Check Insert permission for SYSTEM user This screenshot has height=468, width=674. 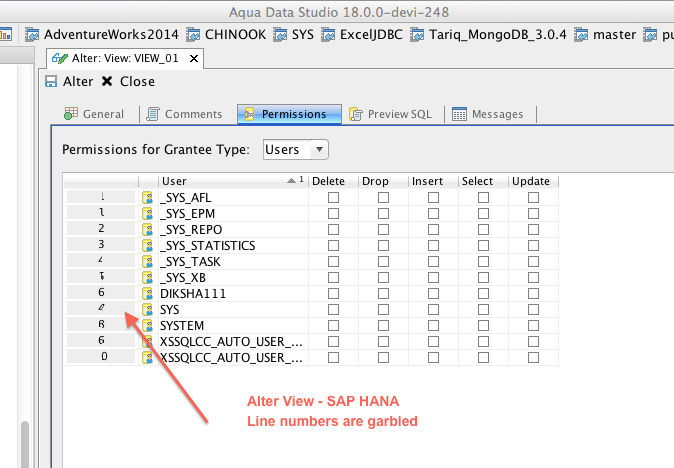[x=433, y=325]
